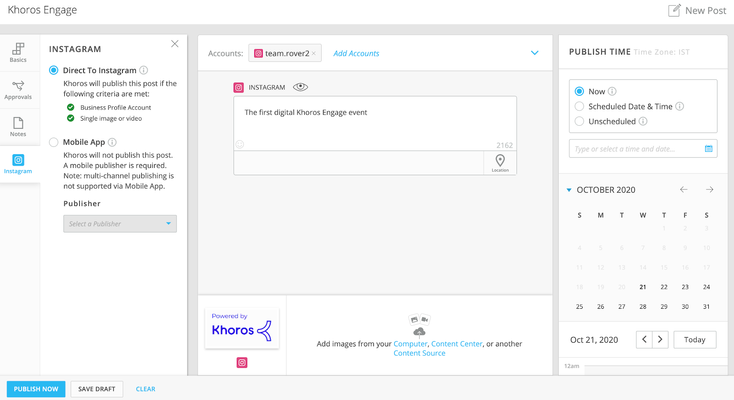Select the Instagram sidebar tab

pos(18,164)
